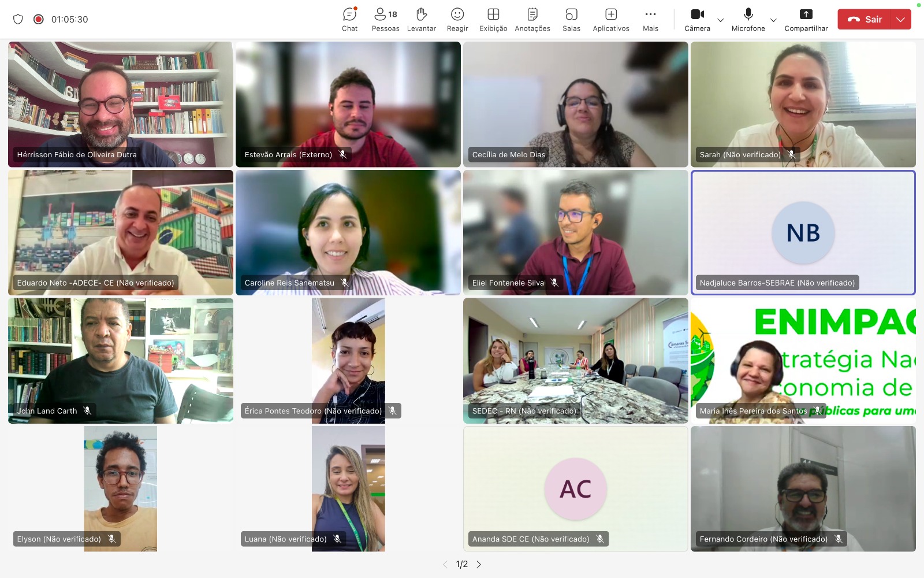Click the shield security icon
This screenshot has width=924, height=578.
(x=18, y=19)
